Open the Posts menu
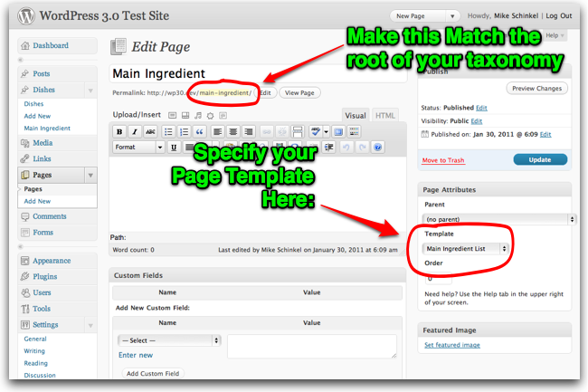The width and height of the screenshot is (588, 392). 42,73
